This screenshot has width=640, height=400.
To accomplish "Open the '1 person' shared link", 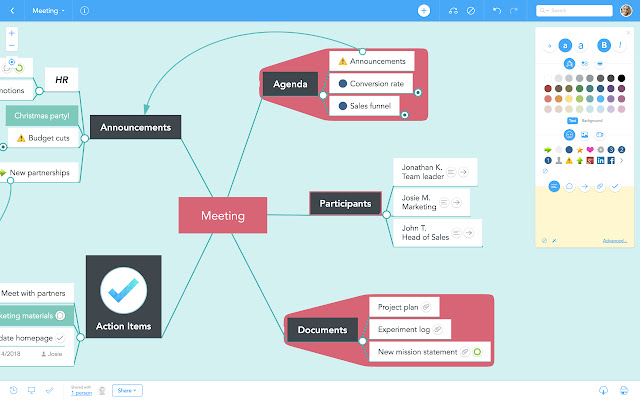I will coord(81,393).
